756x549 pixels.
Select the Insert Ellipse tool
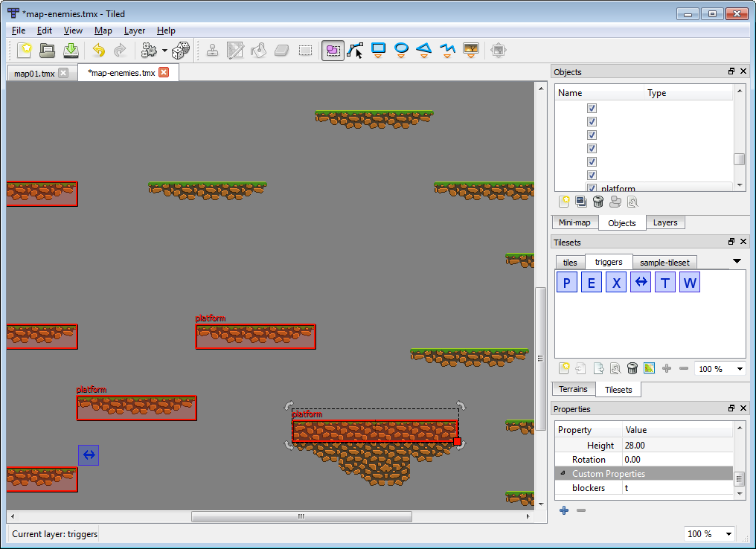point(401,50)
